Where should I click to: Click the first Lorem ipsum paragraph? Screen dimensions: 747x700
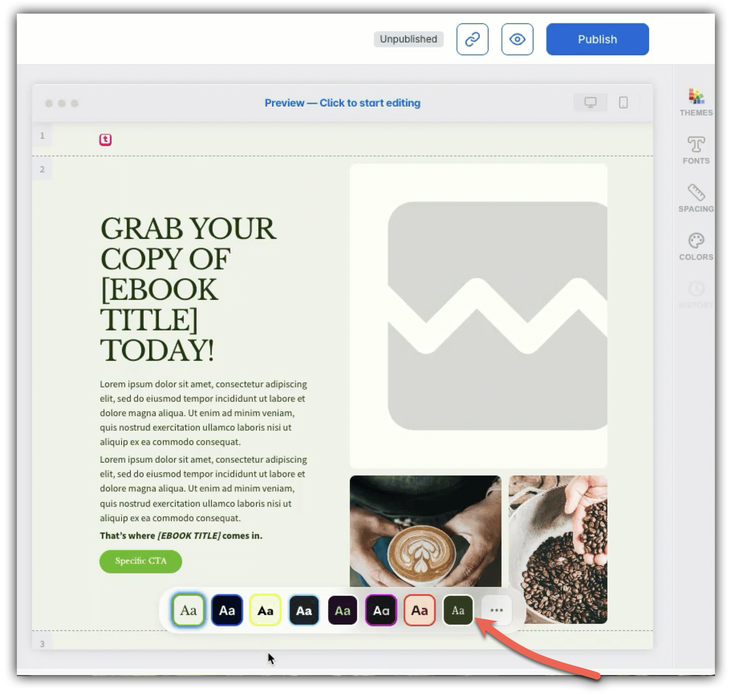tap(203, 413)
